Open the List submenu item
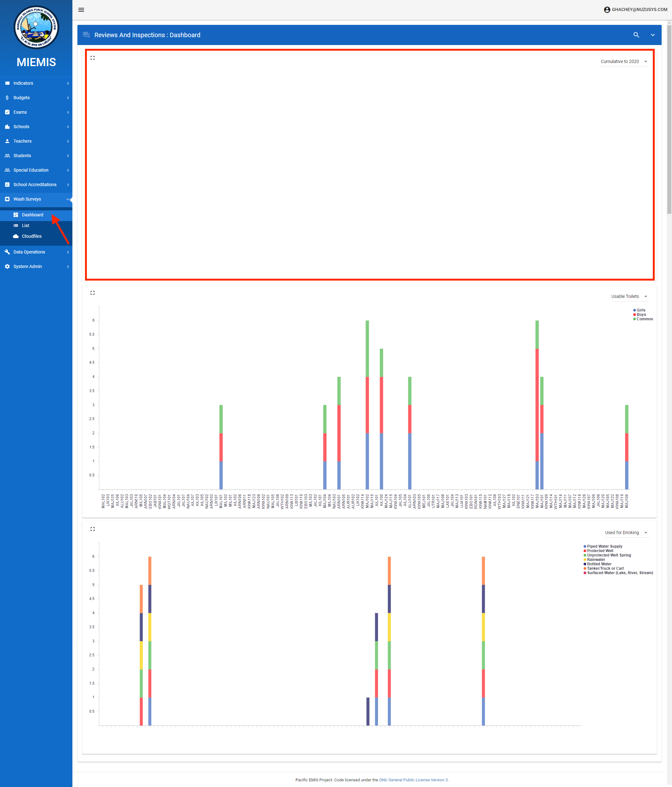The width and height of the screenshot is (672, 787). pyautogui.click(x=25, y=225)
